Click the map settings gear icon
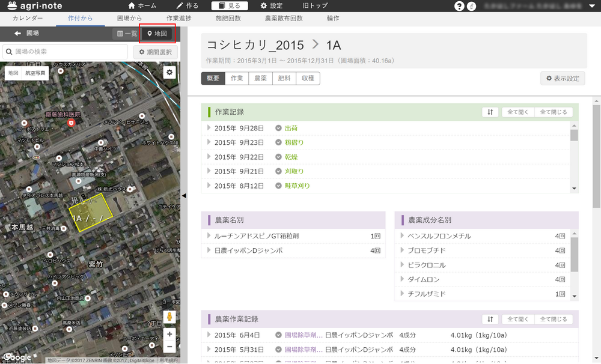Image resolution: width=601 pixels, height=364 pixels. coord(169,73)
